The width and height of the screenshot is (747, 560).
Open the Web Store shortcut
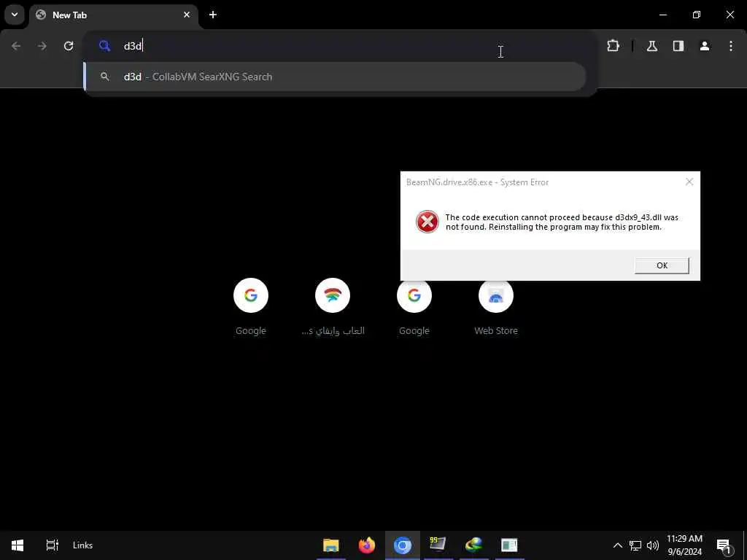point(496,308)
